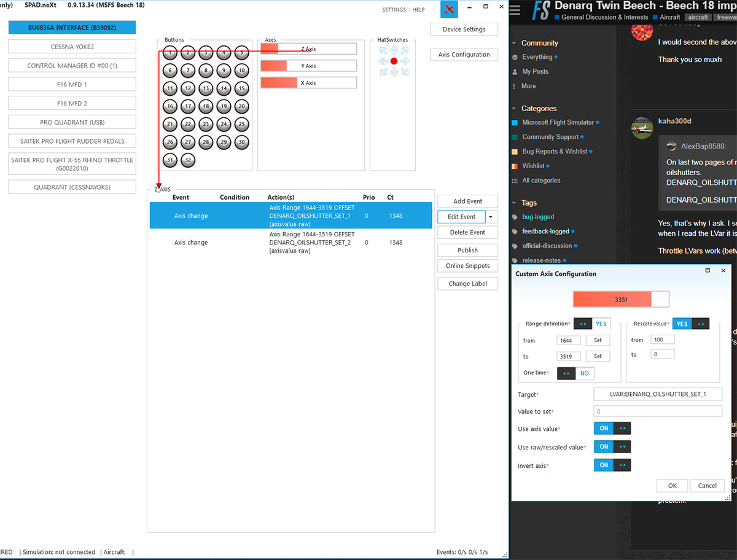Click joystick button indicator 1
Viewport: 737px width, 560px height.
tap(170, 53)
